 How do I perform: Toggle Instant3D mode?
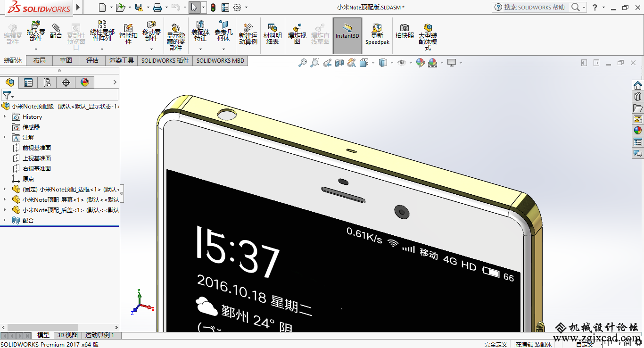point(347,36)
